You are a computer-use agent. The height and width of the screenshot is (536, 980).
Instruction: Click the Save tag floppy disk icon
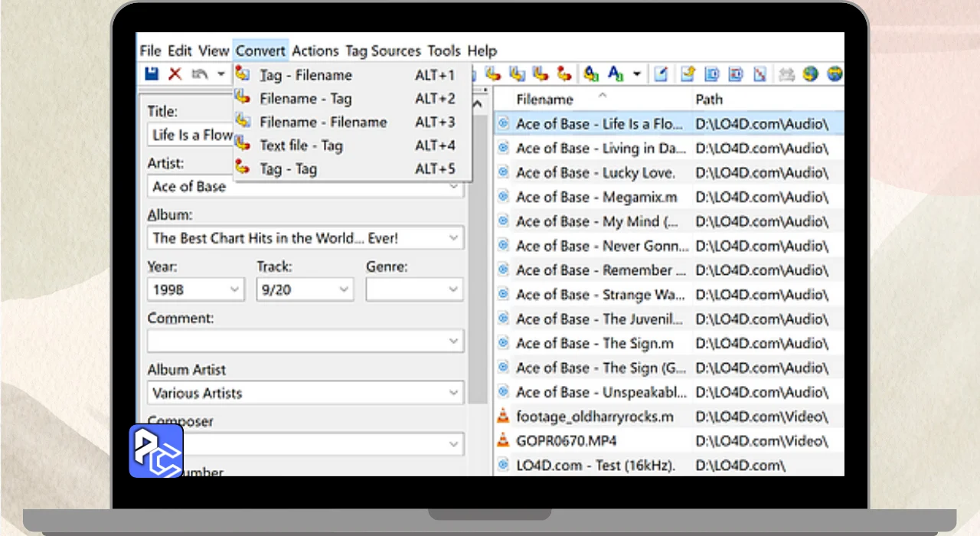152,74
